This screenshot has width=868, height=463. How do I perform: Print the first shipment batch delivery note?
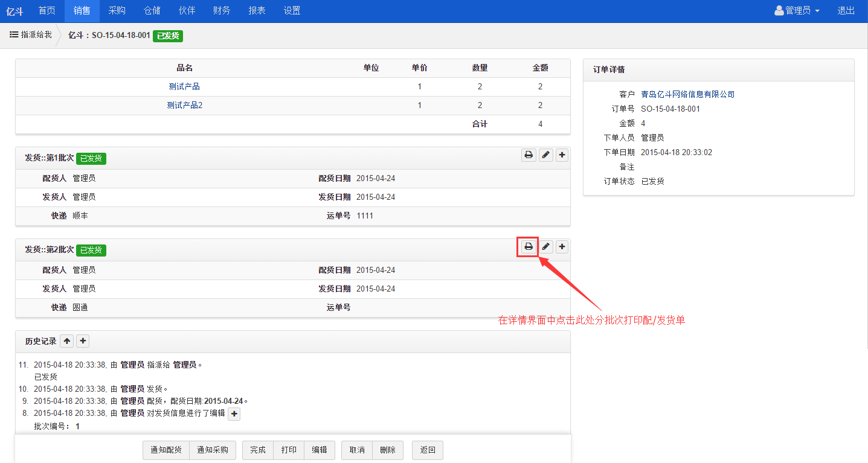(x=529, y=155)
